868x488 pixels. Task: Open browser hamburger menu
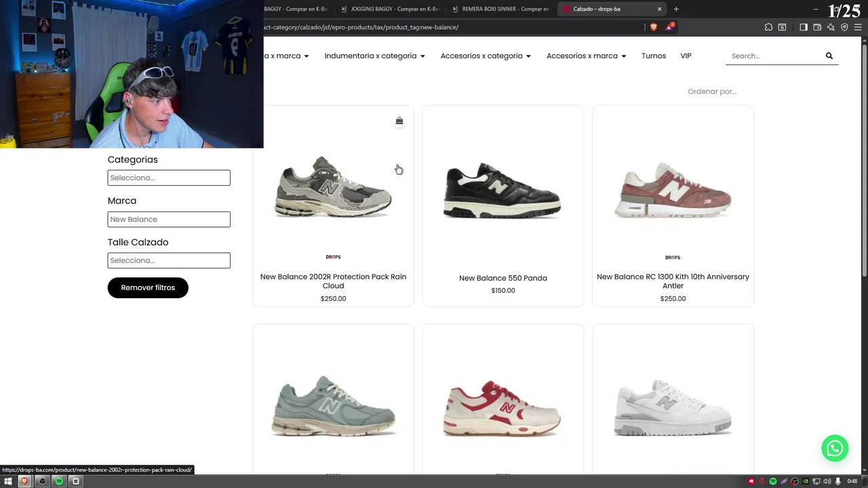tap(859, 27)
